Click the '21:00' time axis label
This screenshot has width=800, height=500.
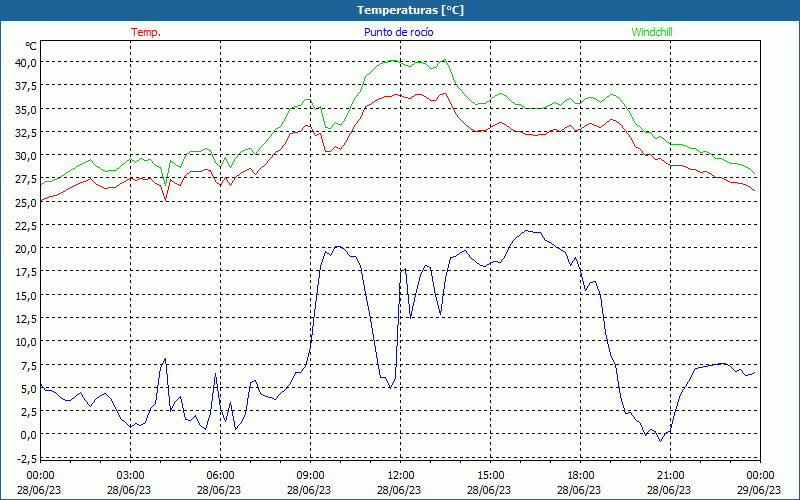670,476
